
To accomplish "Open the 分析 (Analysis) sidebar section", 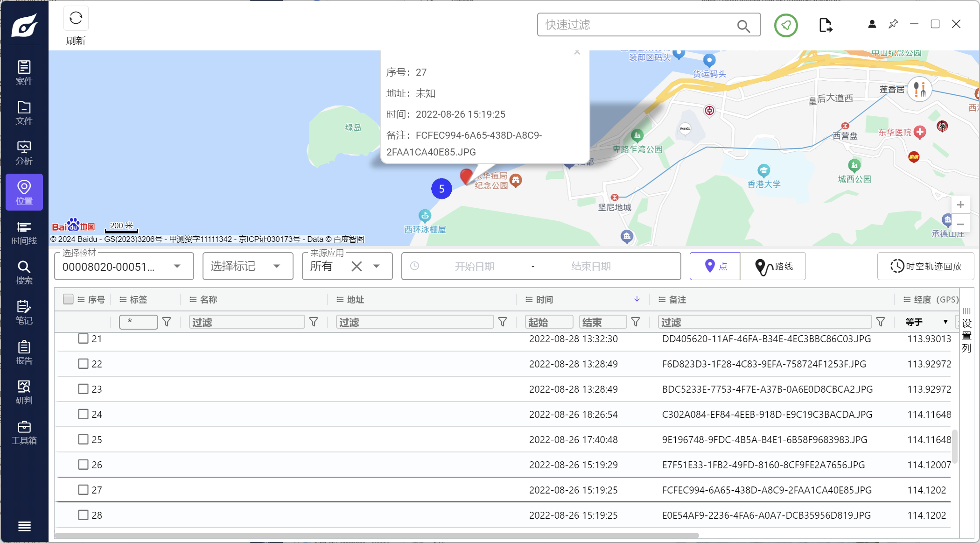I will point(24,153).
